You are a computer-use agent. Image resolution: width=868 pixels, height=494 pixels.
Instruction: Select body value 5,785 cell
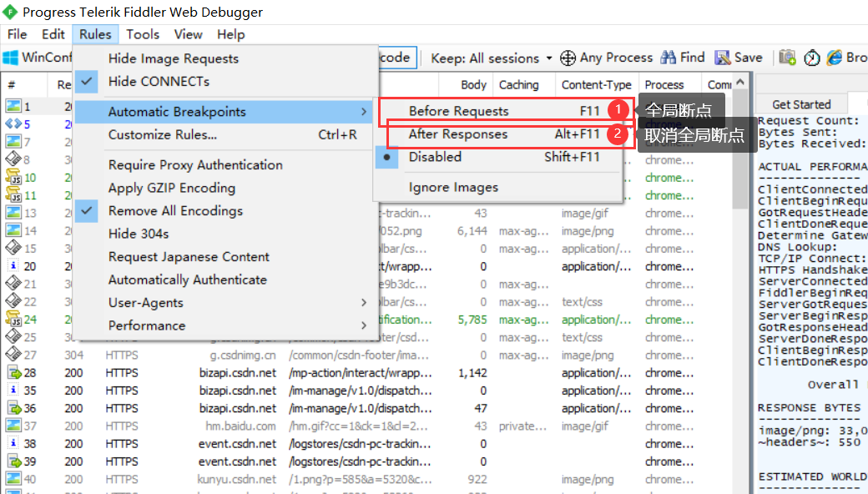(x=472, y=320)
